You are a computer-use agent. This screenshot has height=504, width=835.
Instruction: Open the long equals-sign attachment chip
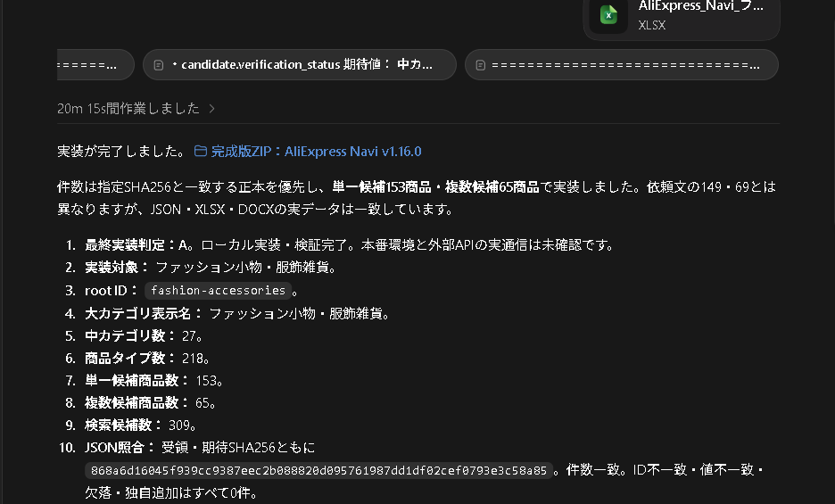pyautogui.click(x=622, y=64)
